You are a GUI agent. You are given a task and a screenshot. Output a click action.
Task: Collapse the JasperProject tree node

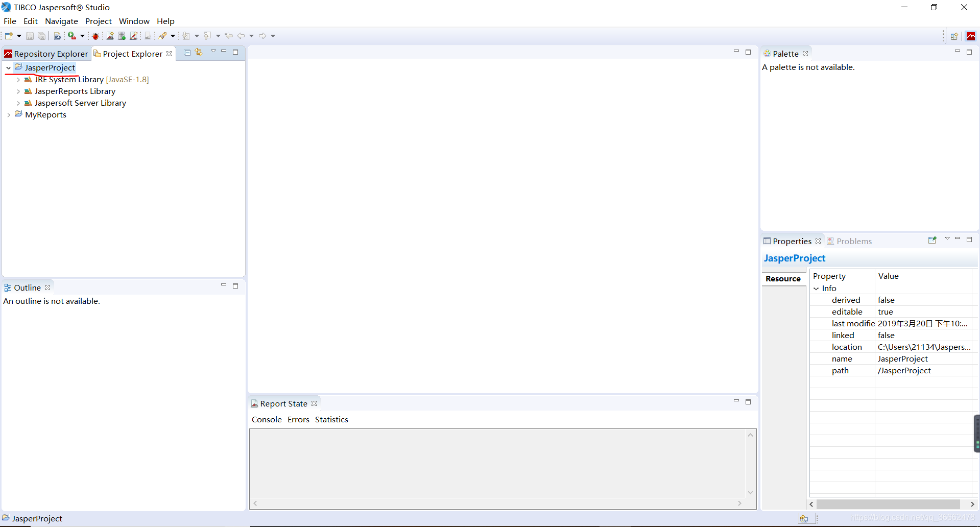[9, 68]
